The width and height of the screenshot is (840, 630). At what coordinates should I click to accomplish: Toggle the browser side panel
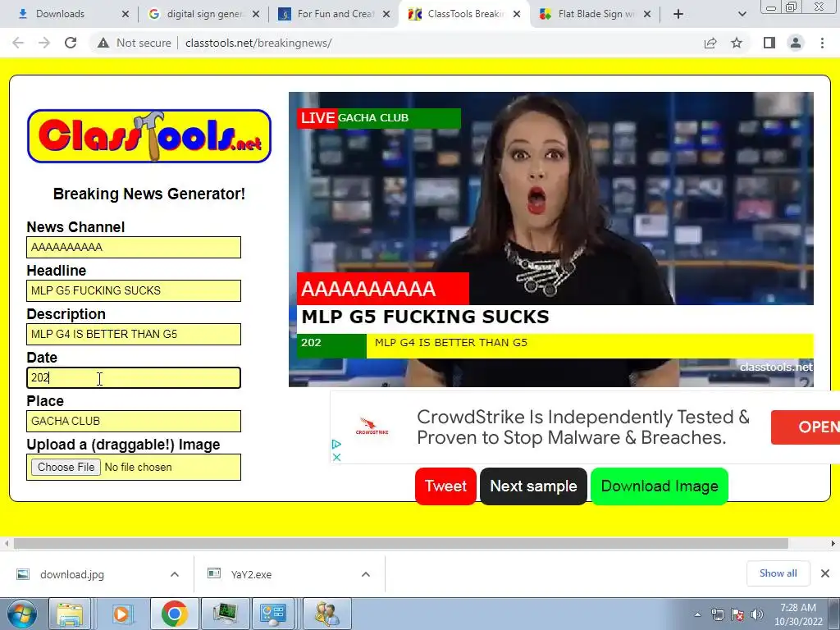point(769,43)
